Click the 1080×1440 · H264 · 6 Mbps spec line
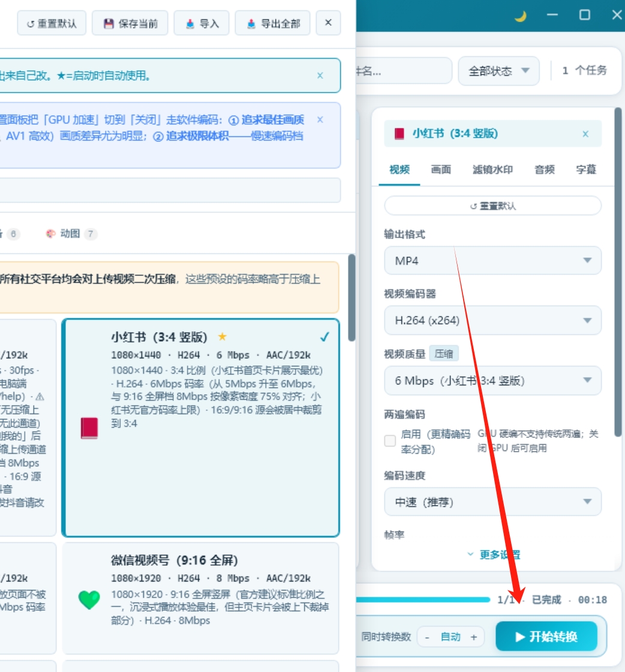Viewport: 625px width, 672px height. tap(211, 355)
